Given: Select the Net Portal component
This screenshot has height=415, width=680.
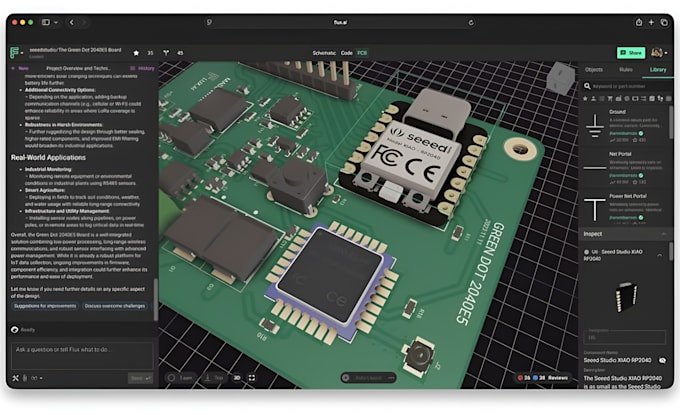Looking at the screenshot, I should pyautogui.click(x=625, y=168).
